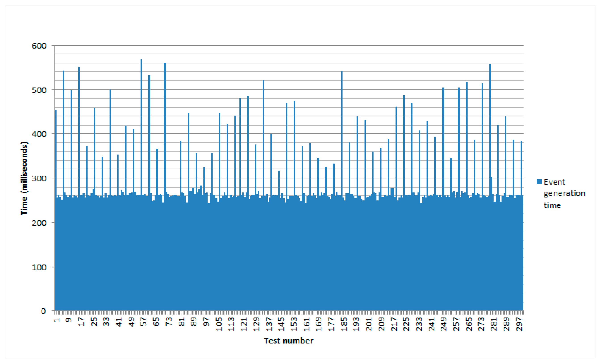The height and width of the screenshot is (364, 601).
Task: Click the x-axis label 281
Action: pyautogui.click(x=494, y=324)
